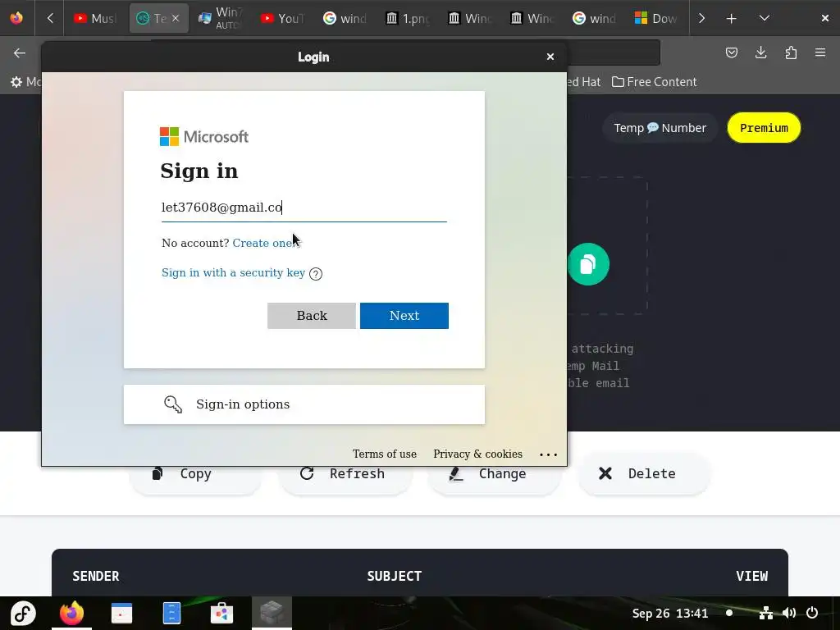This screenshot has width=840, height=630.
Task: Open the blue file manager taskbar icon
Action: tap(171, 614)
